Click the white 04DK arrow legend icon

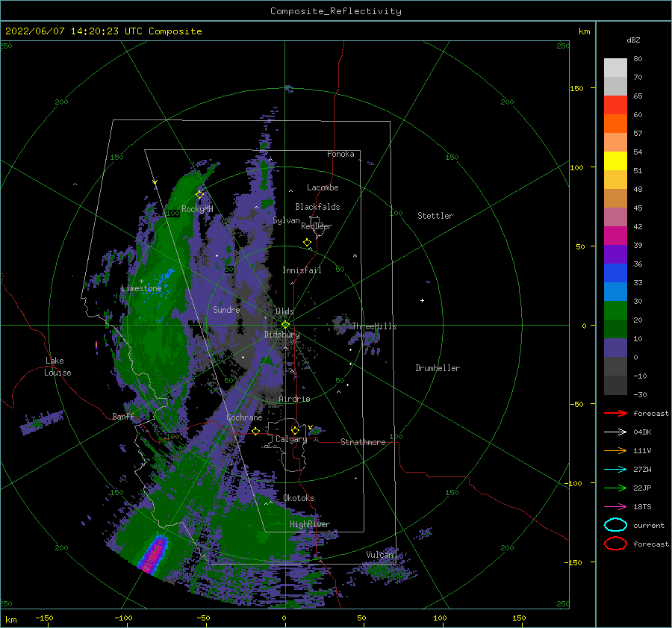pos(615,432)
